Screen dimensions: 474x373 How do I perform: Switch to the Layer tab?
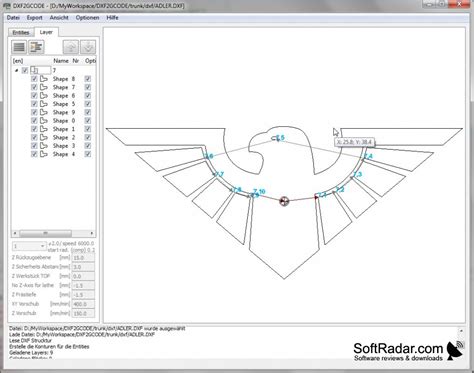(x=46, y=32)
